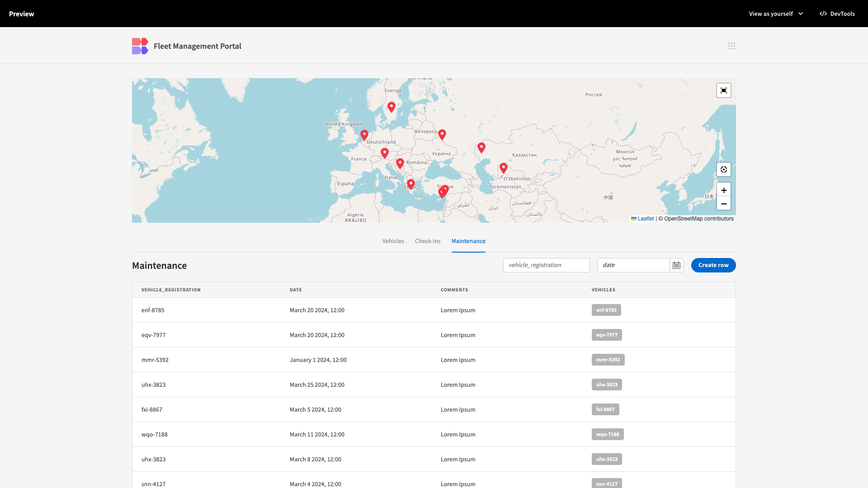Image resolution: width=868 pixels, height=488 pixels.
Task: Select the Maintenance tab
Action: (468, 241)
